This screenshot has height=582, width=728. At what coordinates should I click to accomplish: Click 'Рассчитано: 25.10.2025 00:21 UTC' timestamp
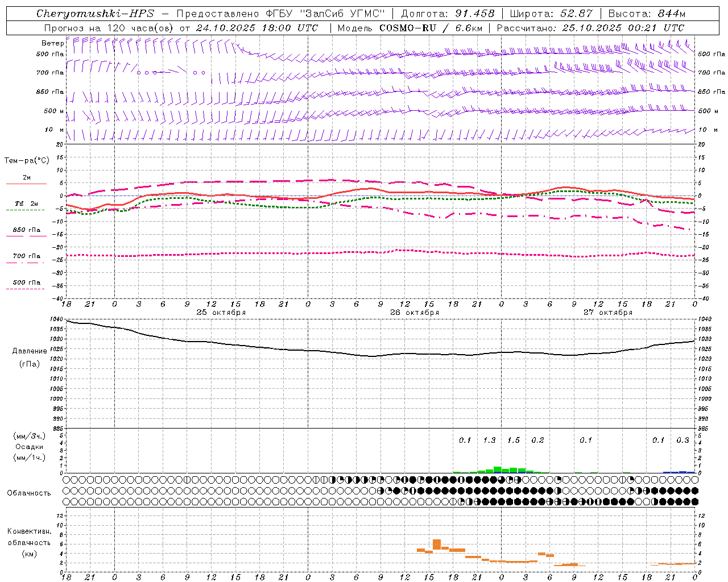coord(591,28)
